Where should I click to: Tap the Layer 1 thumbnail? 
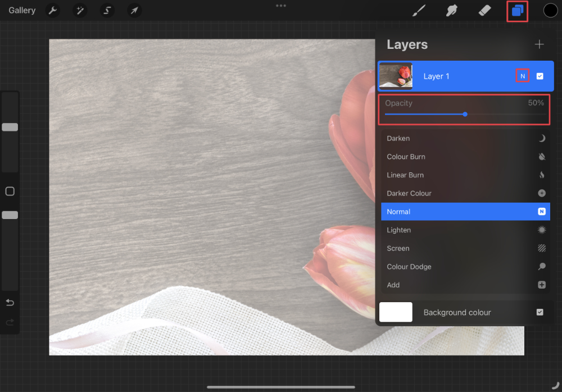click(x=396, y=76)
